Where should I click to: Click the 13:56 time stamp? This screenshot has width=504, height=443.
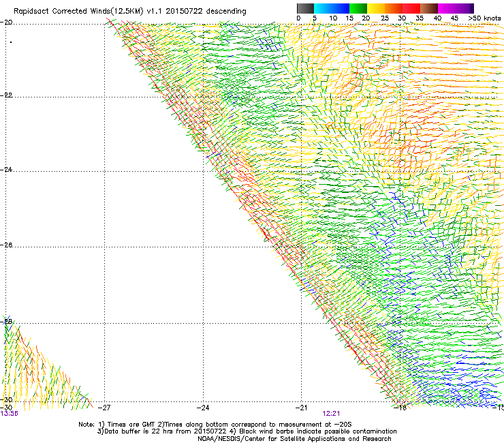click(x=9, y=414)
